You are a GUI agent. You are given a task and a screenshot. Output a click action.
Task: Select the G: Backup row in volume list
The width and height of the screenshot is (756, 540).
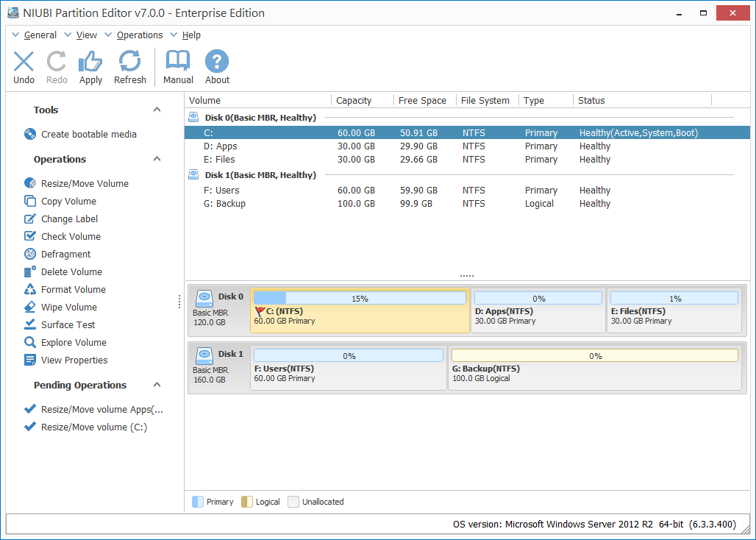[467, 204]
